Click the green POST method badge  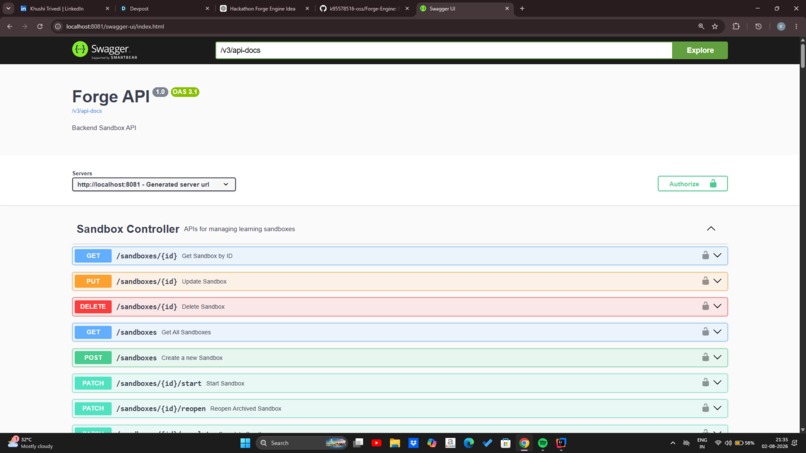pyautogui.click(x=93, y=357)
